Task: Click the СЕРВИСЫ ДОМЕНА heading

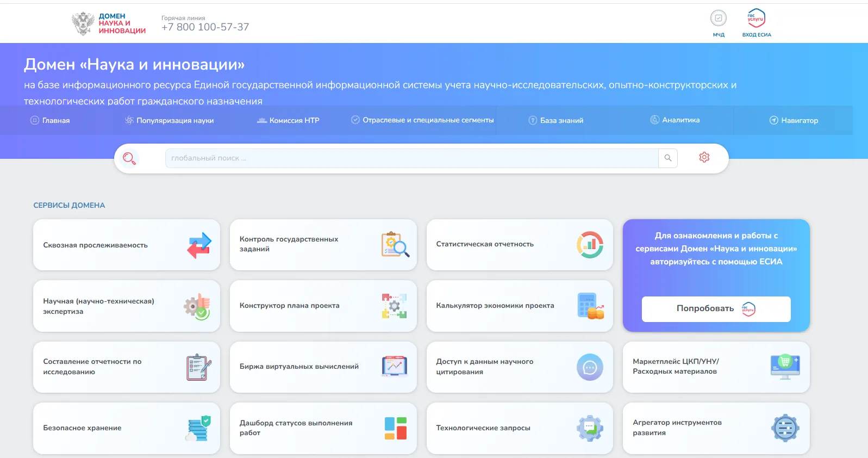Action: click(69, 206)
